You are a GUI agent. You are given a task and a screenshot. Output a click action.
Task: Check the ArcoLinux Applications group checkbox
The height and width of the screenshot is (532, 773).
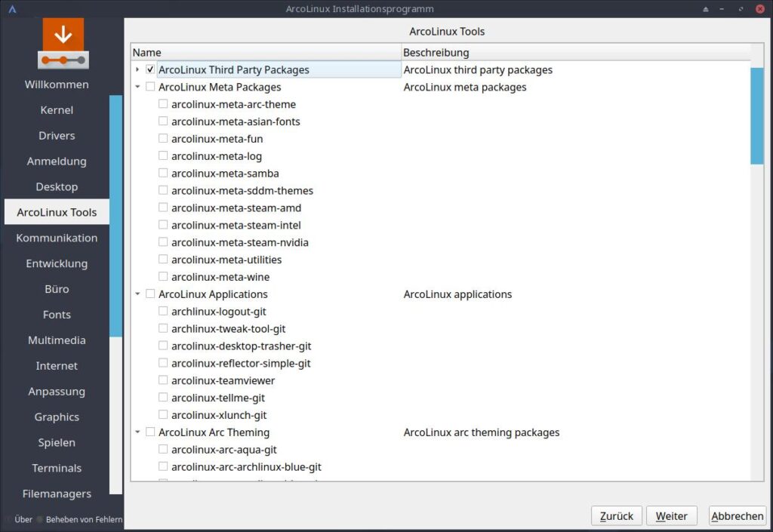pos(150,294)
